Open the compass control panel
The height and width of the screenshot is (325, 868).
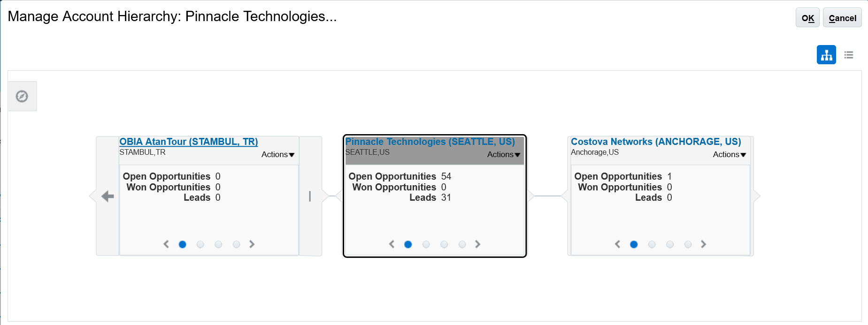point(22,96)
